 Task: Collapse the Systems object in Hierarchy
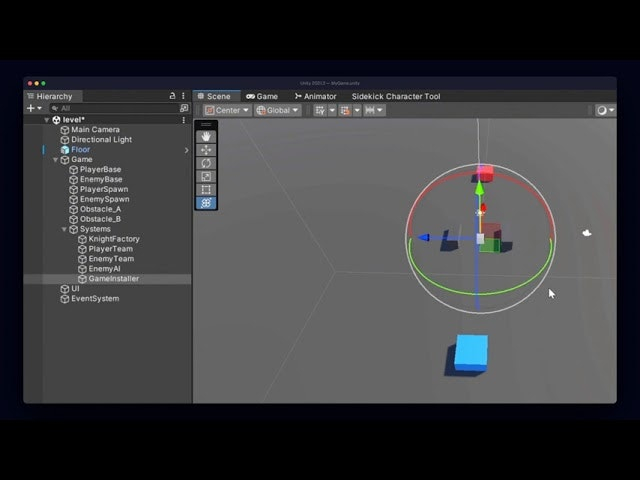[x=65, y=229]
